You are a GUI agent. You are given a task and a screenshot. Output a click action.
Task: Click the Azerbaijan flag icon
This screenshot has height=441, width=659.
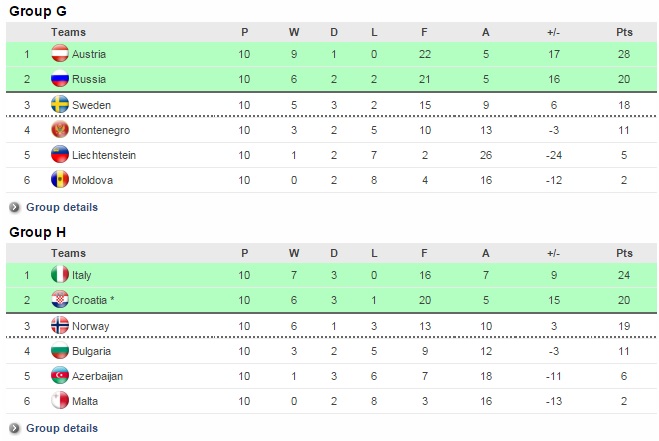click(59, 376)
